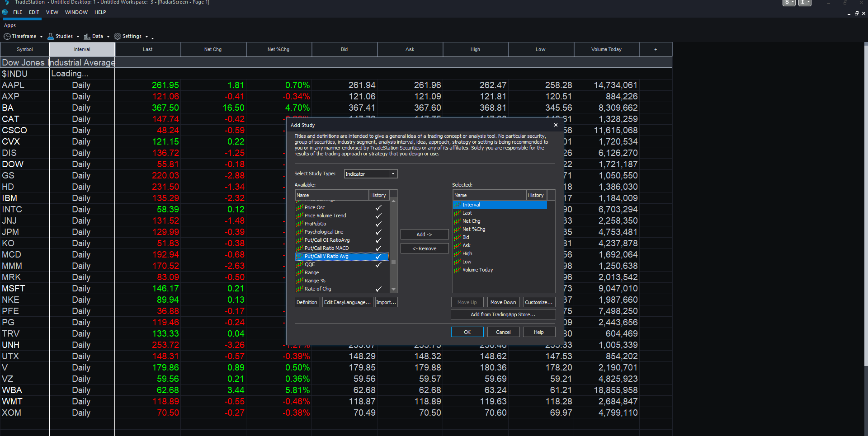The height and width of the screenshot is (436, 868).
Task: Click the indicator icon next to Volume Today
Action: (x=458, y=270)
